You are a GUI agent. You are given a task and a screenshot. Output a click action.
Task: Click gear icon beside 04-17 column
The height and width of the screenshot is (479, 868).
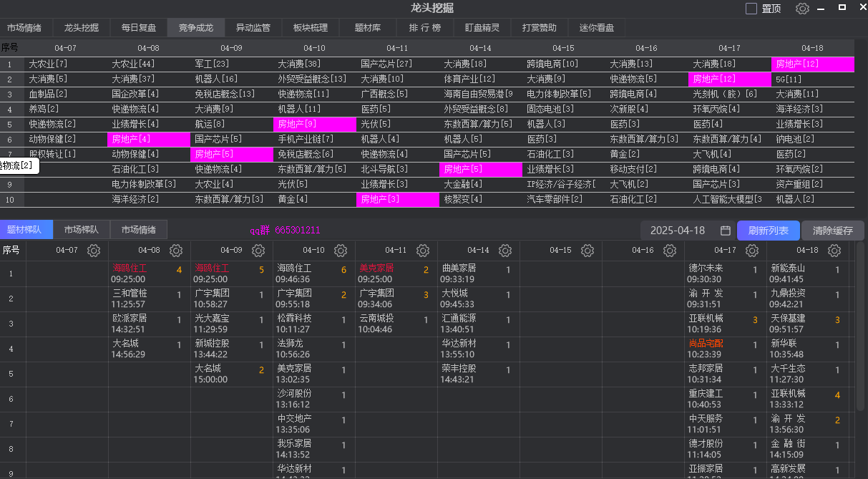point(752,251)
